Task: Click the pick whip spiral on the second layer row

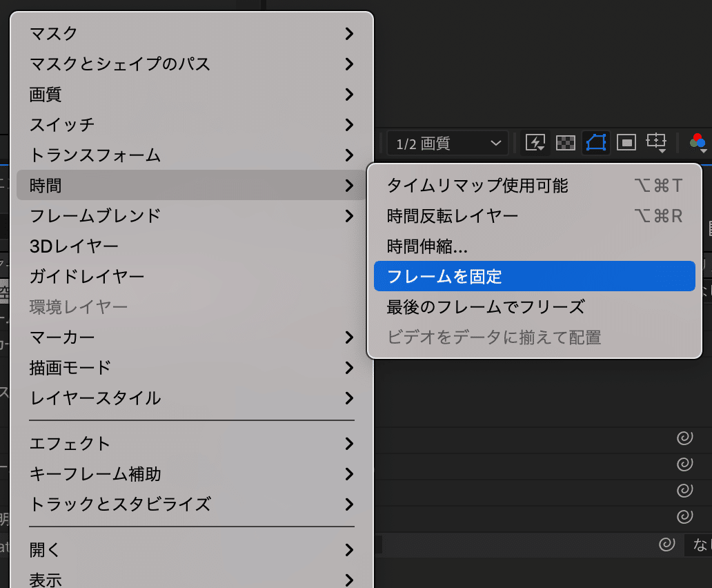Action: [x=684, y=464]
